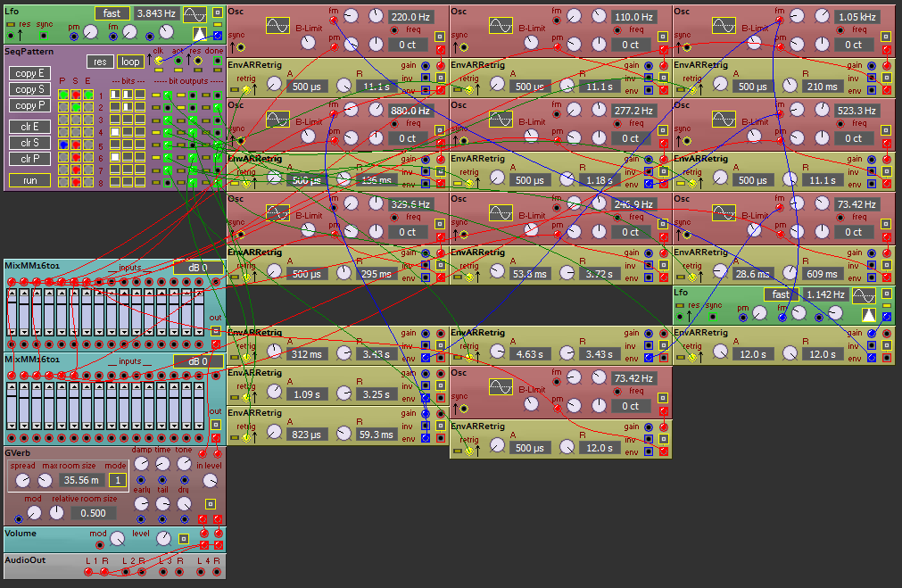This screenshot has width=902, height=588.
Task: Click the GVerb damp knob
Action: coord(141,463)
